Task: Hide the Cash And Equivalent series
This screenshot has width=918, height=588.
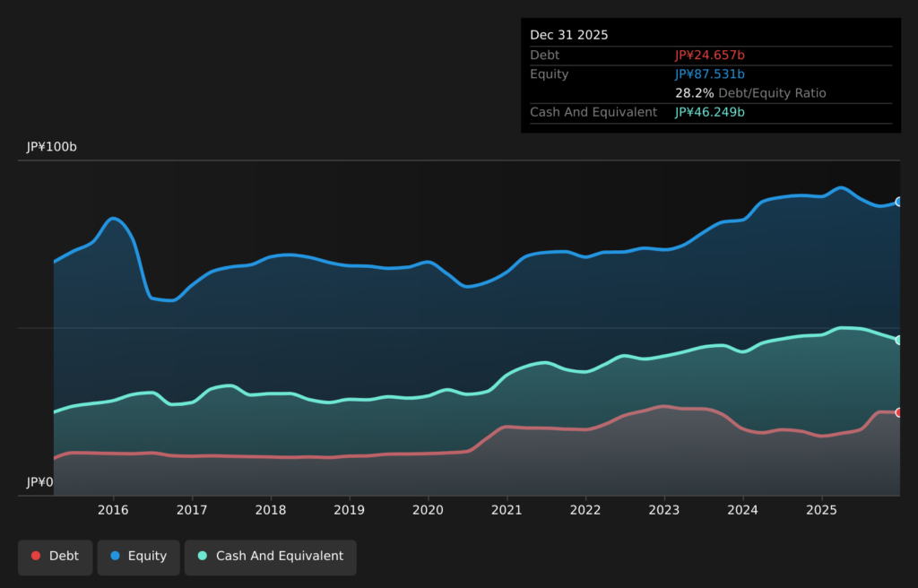Action: (270, 557)
